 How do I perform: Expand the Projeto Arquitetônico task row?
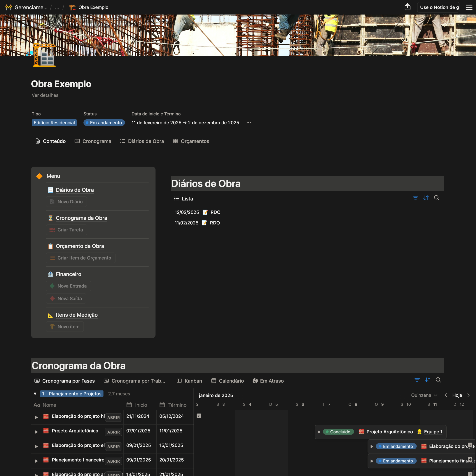pyautogui.click(x=36, y=432)
